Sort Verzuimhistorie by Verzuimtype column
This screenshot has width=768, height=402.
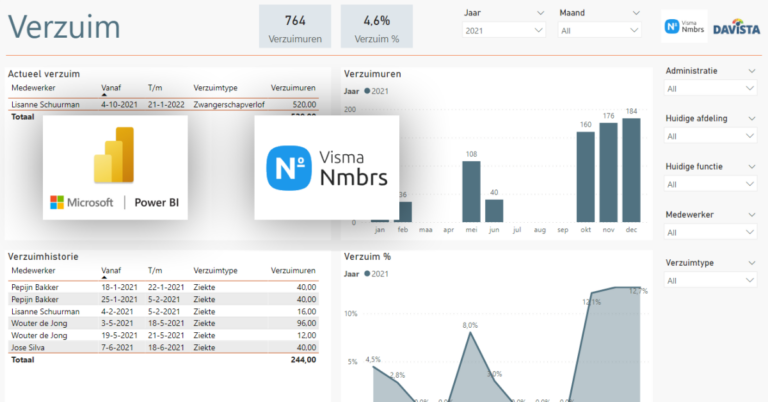click(215, 271)
